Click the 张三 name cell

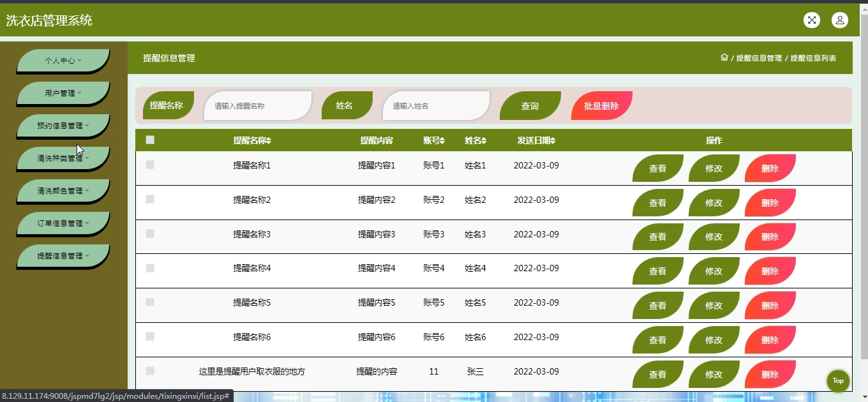click(475, 371)
